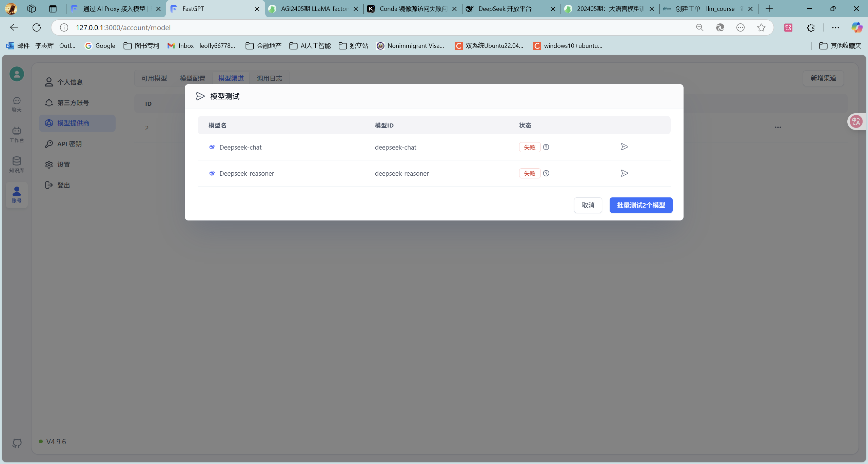Open 其他收藏夹 bookmarks folder
868x464 pixels.
[x=840, y=46]
